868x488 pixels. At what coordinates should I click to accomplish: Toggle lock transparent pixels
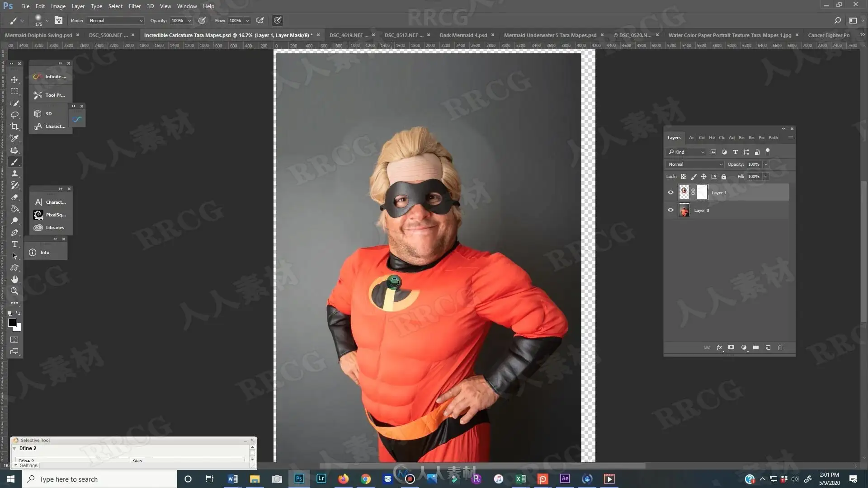tap(684, 177)
